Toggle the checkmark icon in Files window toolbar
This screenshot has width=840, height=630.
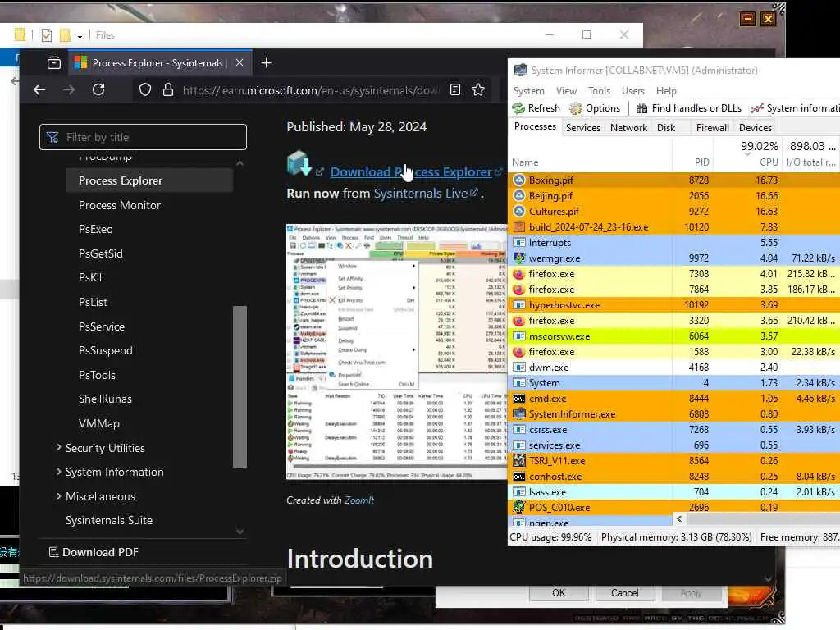tap(47, 35)
